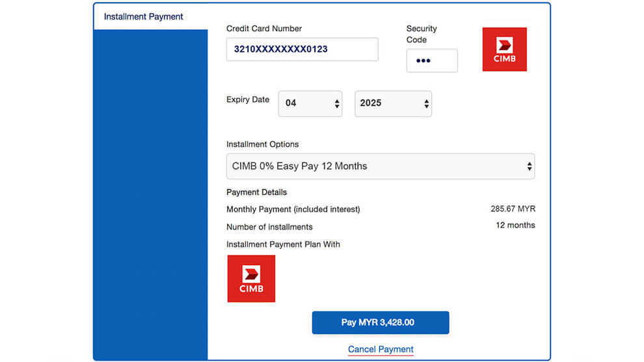Click the Payment Details heading
Image resolution: width=644 pixels, height=362 pixels.
257,192
